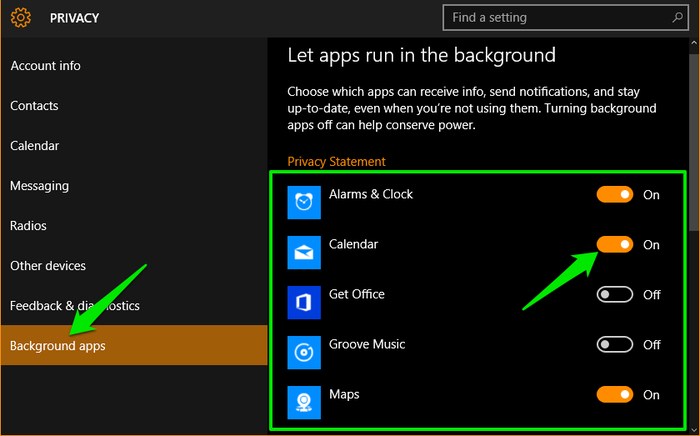
Task: Click the Get Office app icon
Action: pyautogui.click(x=304, y=302)
